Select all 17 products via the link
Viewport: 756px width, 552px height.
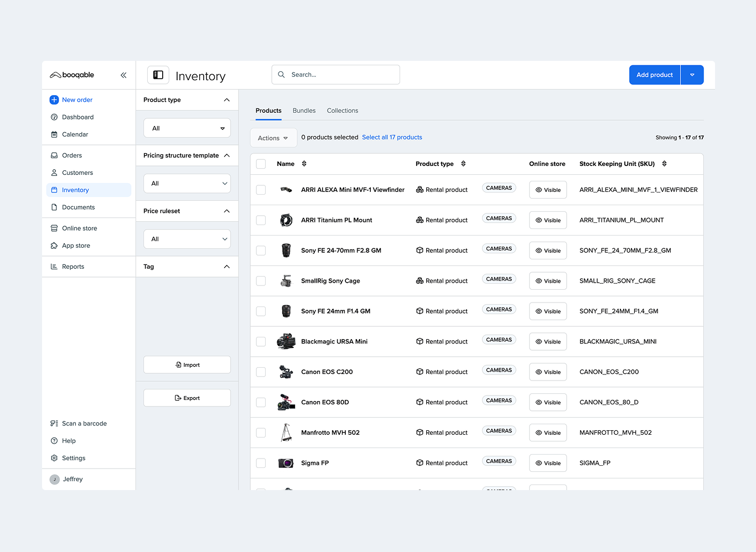tap(392, 137)
